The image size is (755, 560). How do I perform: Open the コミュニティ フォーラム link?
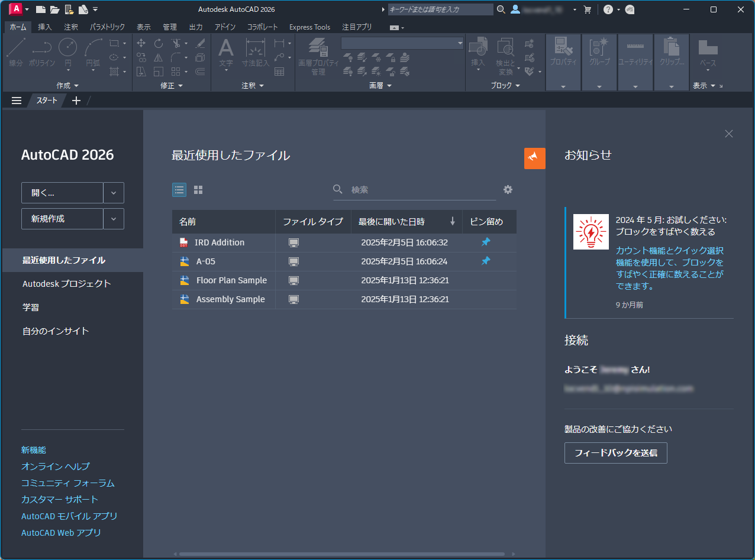[x=68, y=483]
